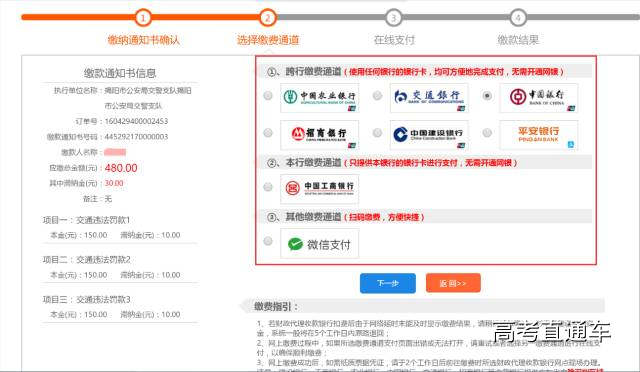
Task: Click the 其他缴费通道 section header
Action: pyautogui.click(x=425, y=217)
